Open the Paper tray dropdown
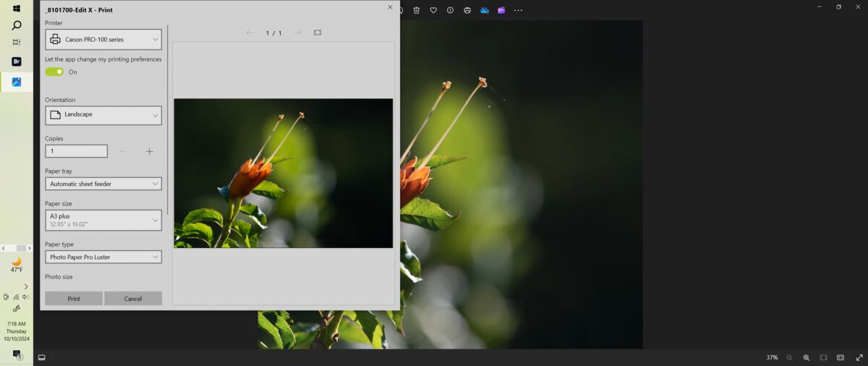This screenshot has height=366, width=868. click(103, 184)
